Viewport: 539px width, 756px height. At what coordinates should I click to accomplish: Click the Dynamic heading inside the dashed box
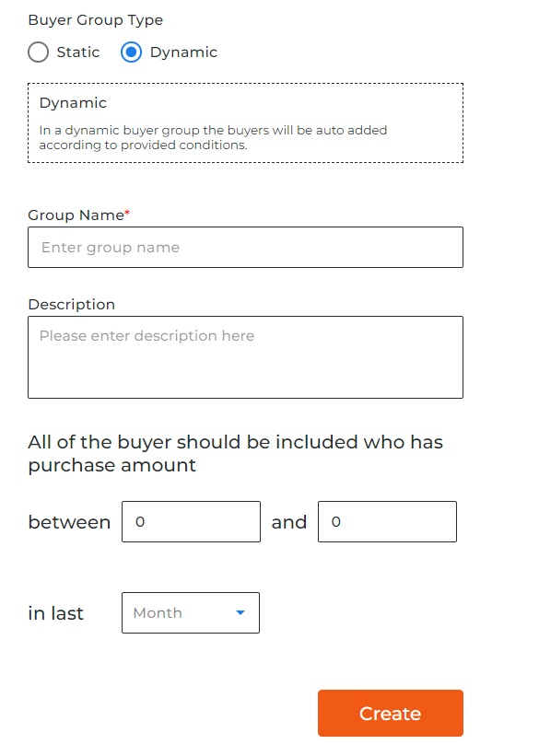73,103
